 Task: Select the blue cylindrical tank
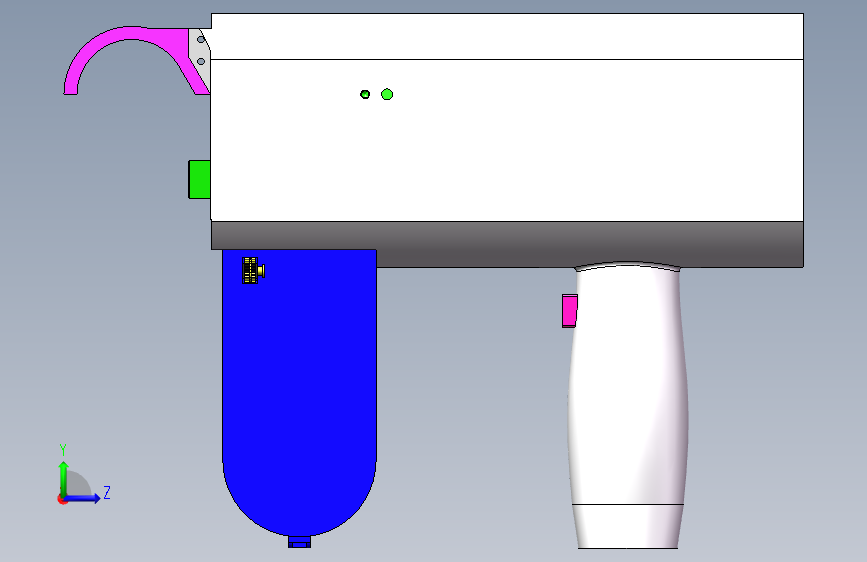coord(299,392)
